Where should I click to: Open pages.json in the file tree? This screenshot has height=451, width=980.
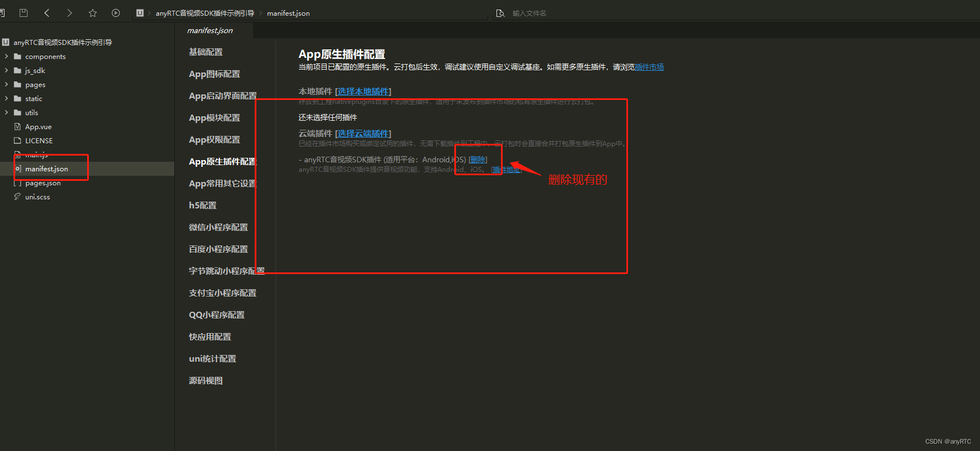pyautogui.click(x=43, y=183)
